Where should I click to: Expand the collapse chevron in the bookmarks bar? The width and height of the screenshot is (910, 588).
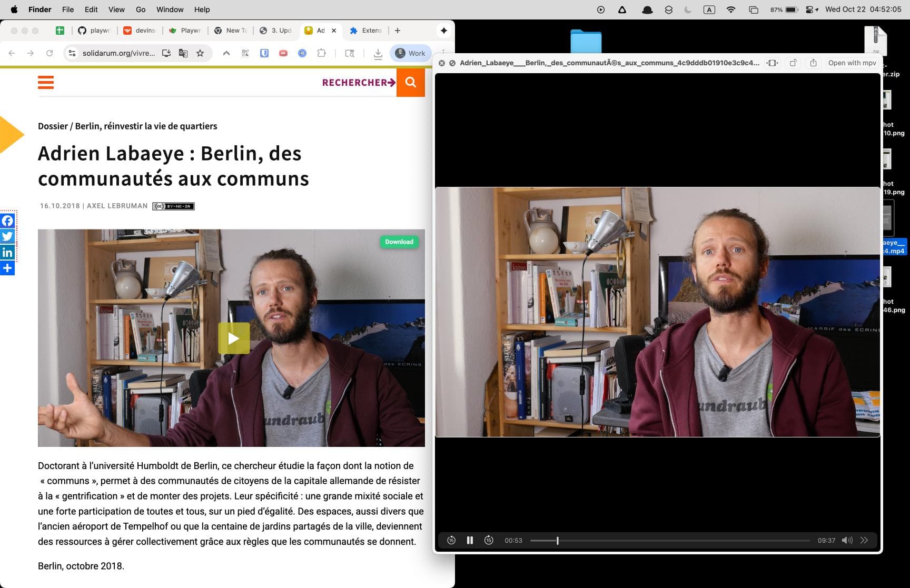(x=226, y=53)
